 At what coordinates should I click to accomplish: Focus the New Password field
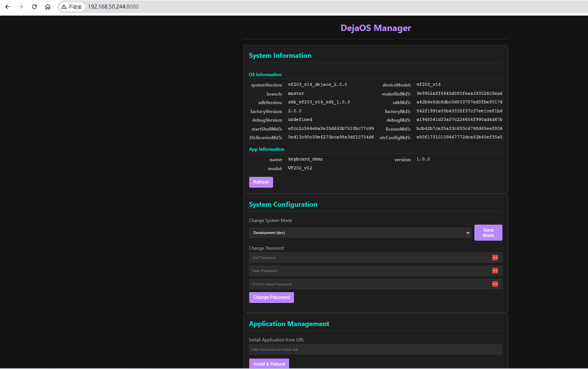(375, 271)
